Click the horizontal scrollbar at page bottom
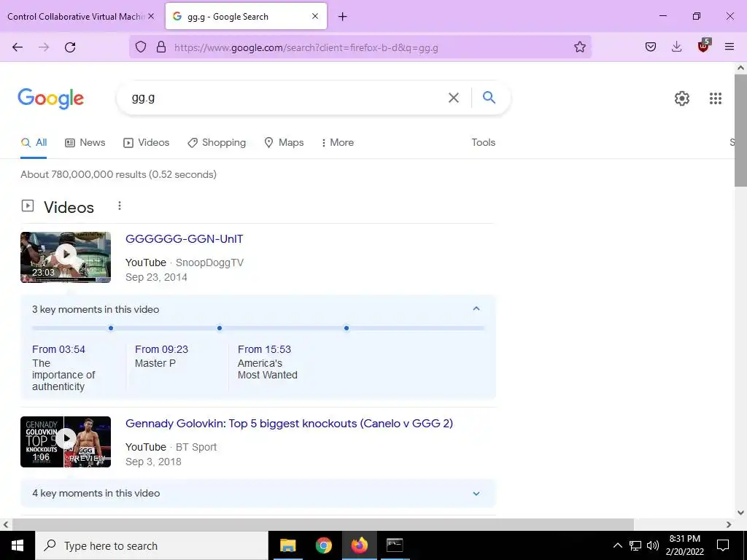The width and height of the screenshot is (747, 560). tap(323, 524)
